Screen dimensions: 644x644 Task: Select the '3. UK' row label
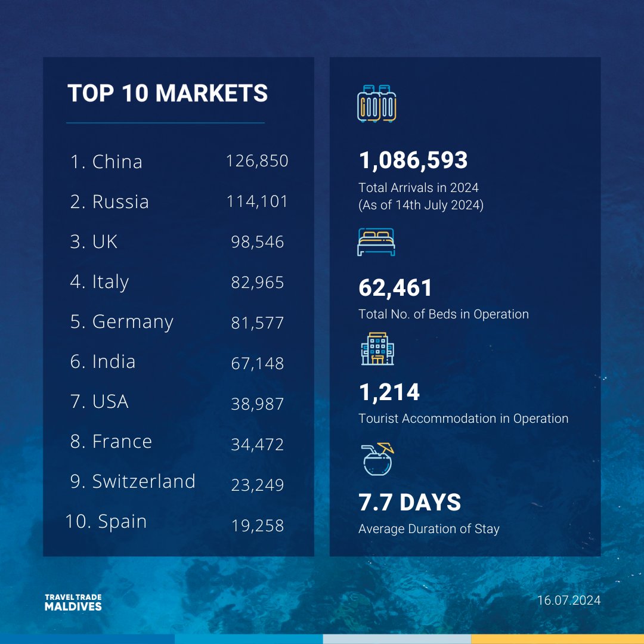(94, 241)
